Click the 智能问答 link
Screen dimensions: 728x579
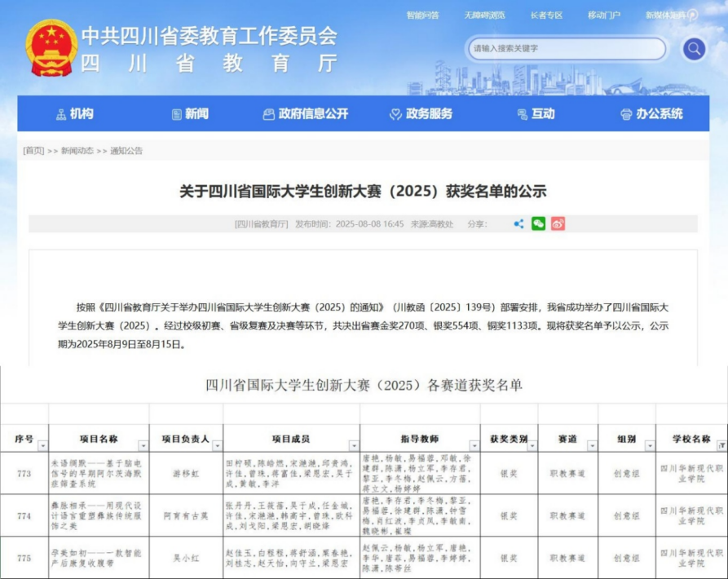(x=422, y=15)
